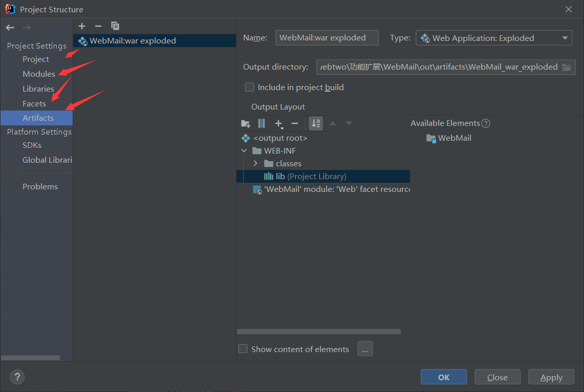This screenshot has width=584, height=392.
Task: Click the output layout horizontal scrollbar
Action: tap(319, 331)
